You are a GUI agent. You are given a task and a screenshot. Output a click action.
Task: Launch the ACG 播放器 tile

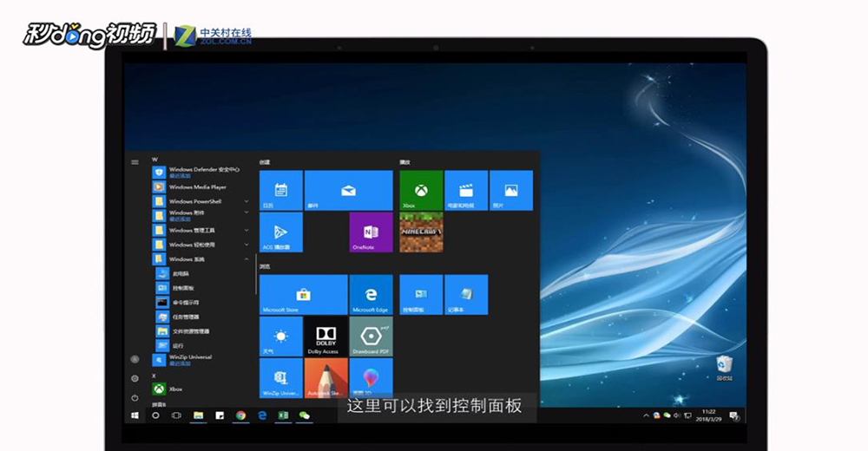280,232
